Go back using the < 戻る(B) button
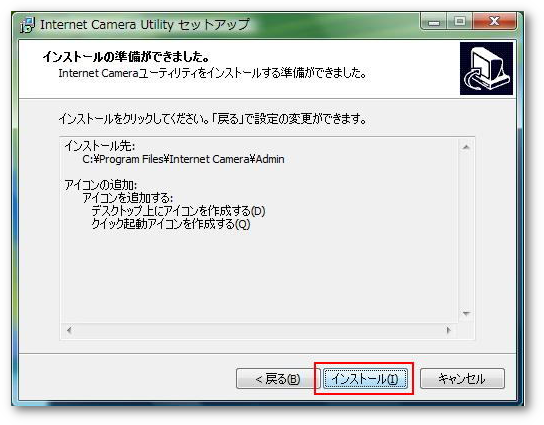Image resolution: width=544 pixels, height=425 pixels. [x=278, y=379]
